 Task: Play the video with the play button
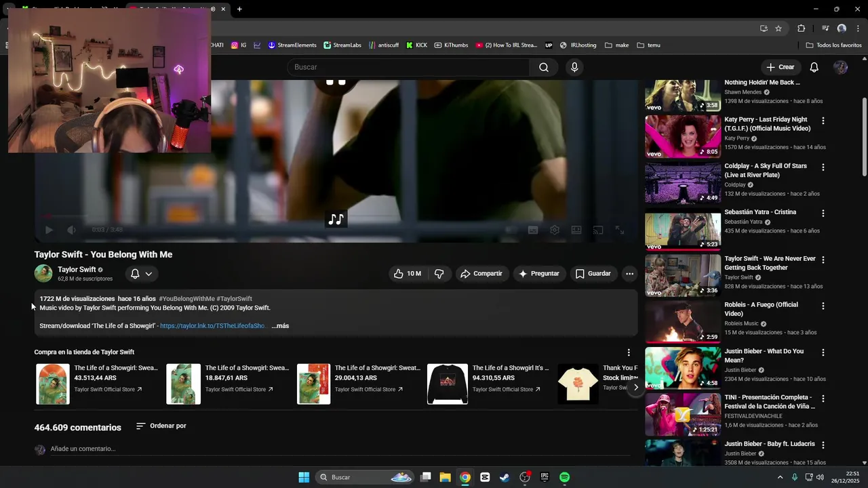[49, 230]
